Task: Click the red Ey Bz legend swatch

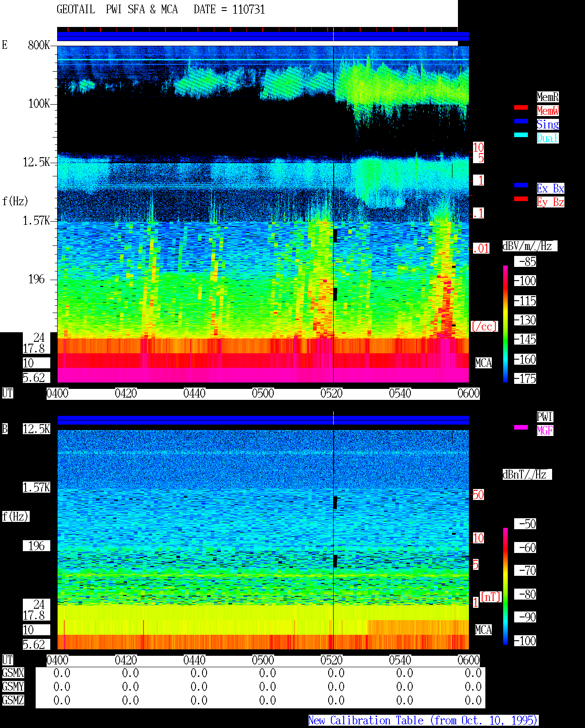Action: click(x=521, y=199)
